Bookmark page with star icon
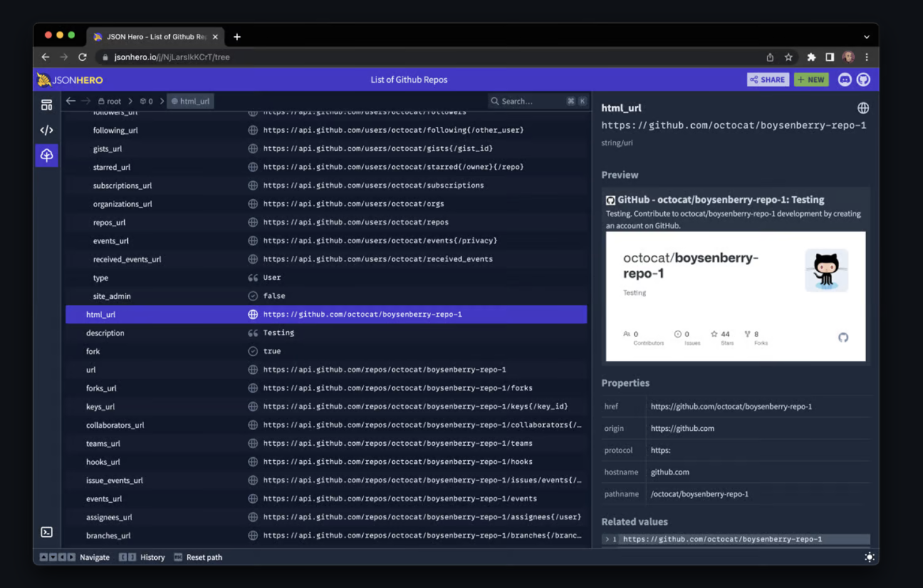Screen dimensions: 923x588 pyautogui.click(x=788, y=57)
